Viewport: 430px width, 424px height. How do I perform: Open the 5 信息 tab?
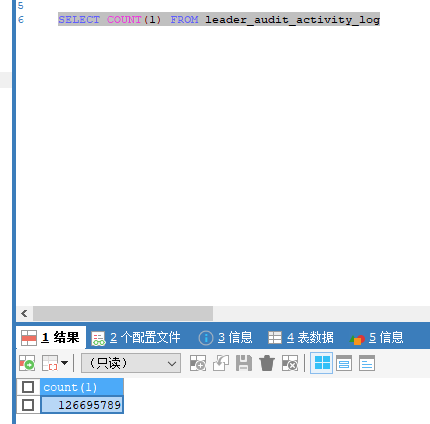[377, 338]
